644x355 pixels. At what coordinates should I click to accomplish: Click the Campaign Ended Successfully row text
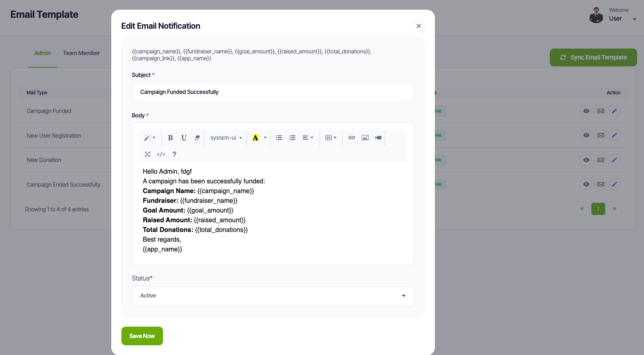pos(63,185)
